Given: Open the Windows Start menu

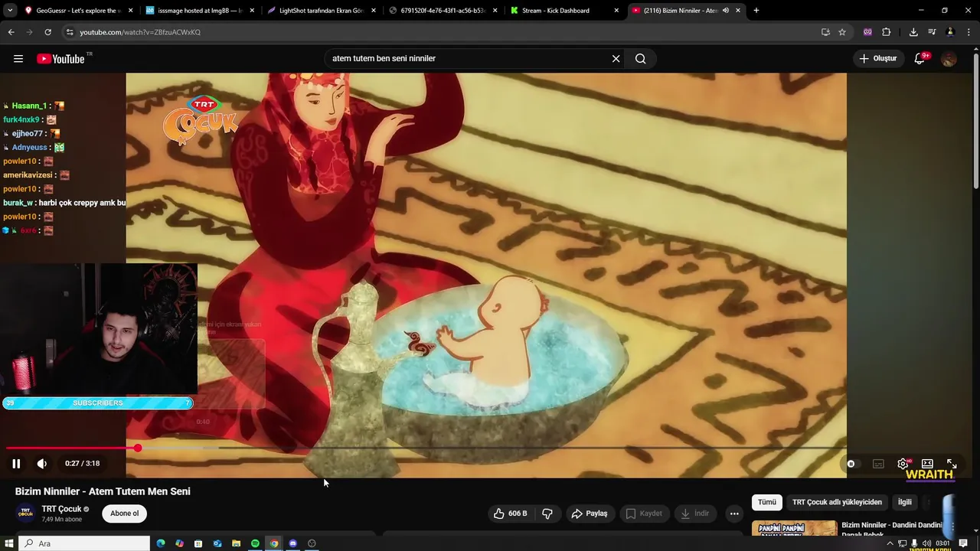Looking at the screenshot, I should point(9,543).
